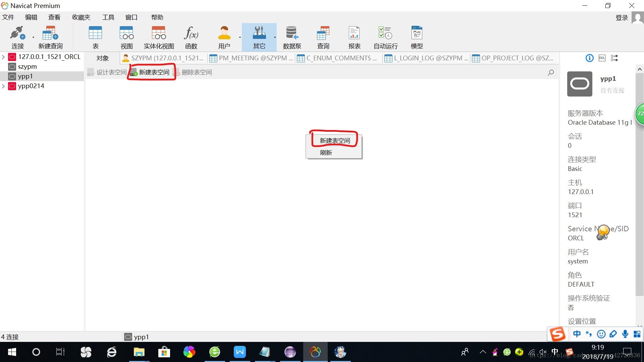This screenshot has height=362, width=644.
Task: Open the 模型 (Model) toolbar icon
Action: coord(417,37)
